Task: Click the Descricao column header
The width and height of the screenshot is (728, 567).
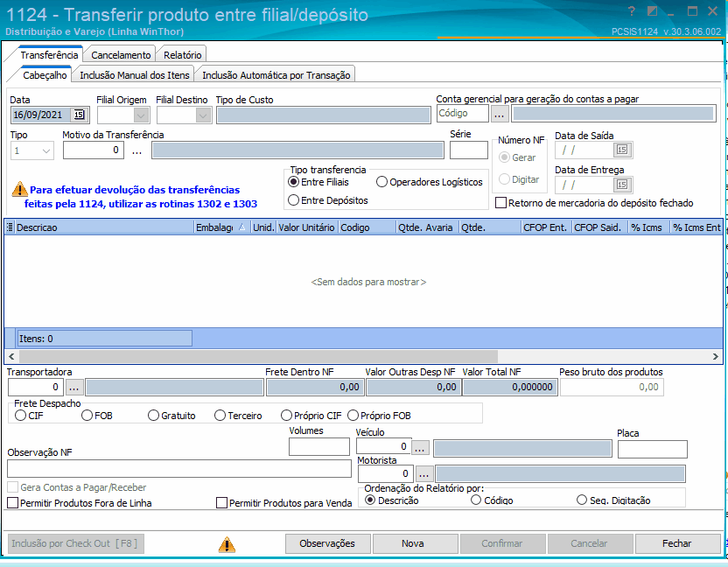Action: (x=104, y=227)
